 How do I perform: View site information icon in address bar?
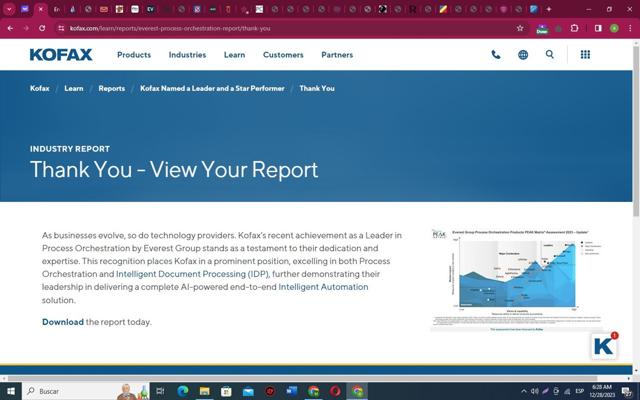(x=61, y=28)
